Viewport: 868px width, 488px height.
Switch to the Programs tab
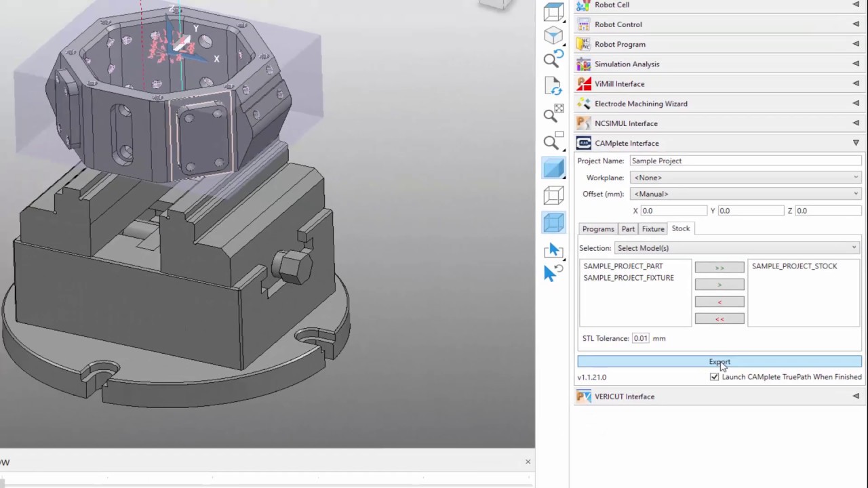(x=598, y=229)
